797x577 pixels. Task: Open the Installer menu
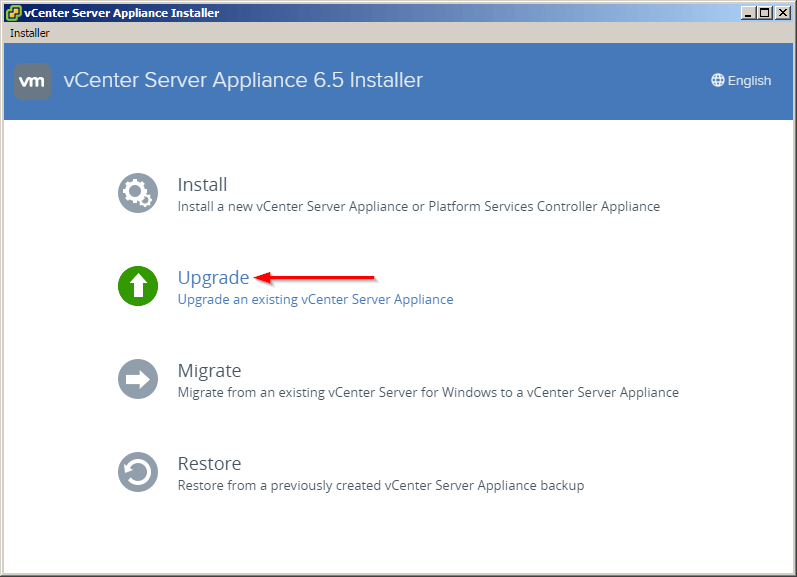pyautogui.click(x=29, y=33)
